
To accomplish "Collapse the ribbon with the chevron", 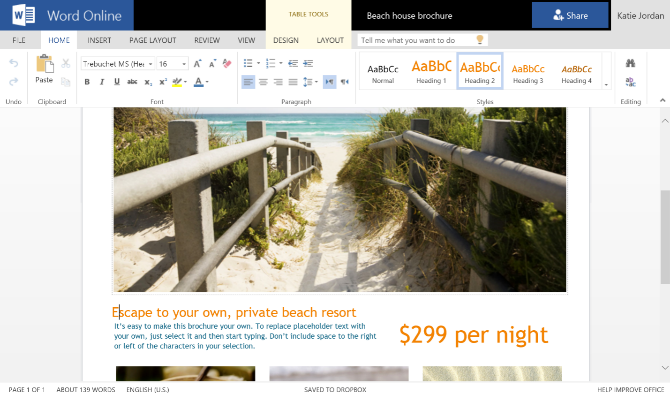I will click(x=662, y=100).
